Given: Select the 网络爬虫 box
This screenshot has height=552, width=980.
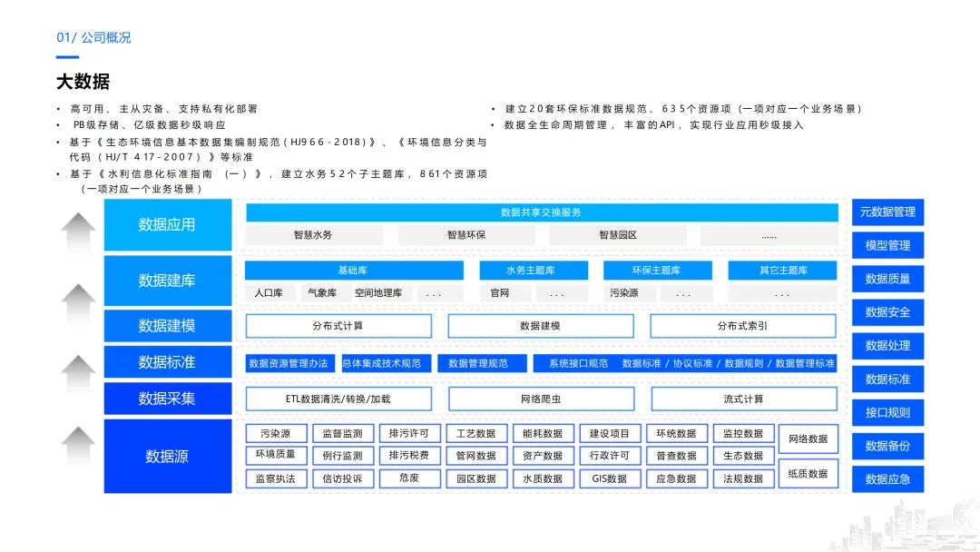Looking at the screenshot, I should [x=541, y=399].
